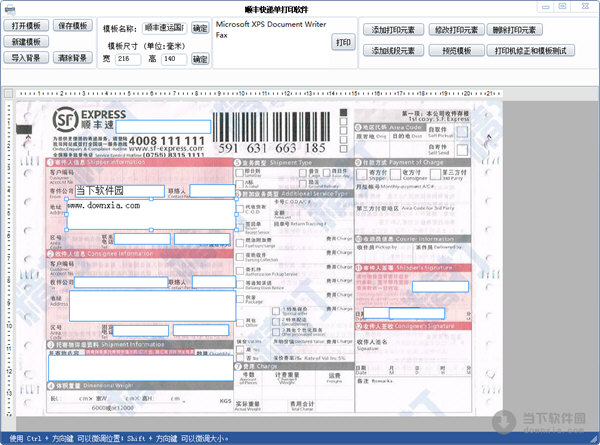Minimize the 顺丰快递单打印软件 window

tap(546, 7)
